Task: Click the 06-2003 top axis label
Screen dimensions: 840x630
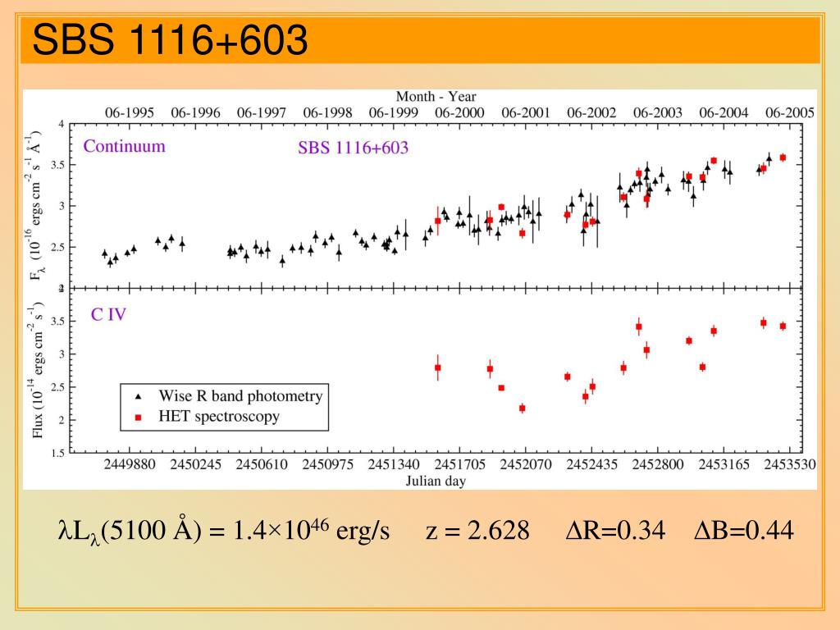Action: pyautogui.click(x=657, y=113)
